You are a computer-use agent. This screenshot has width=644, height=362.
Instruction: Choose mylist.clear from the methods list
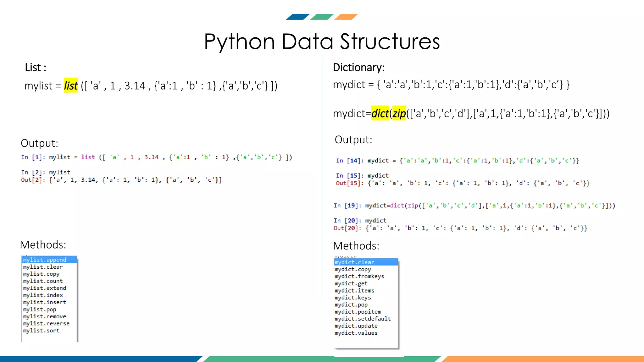43,267
